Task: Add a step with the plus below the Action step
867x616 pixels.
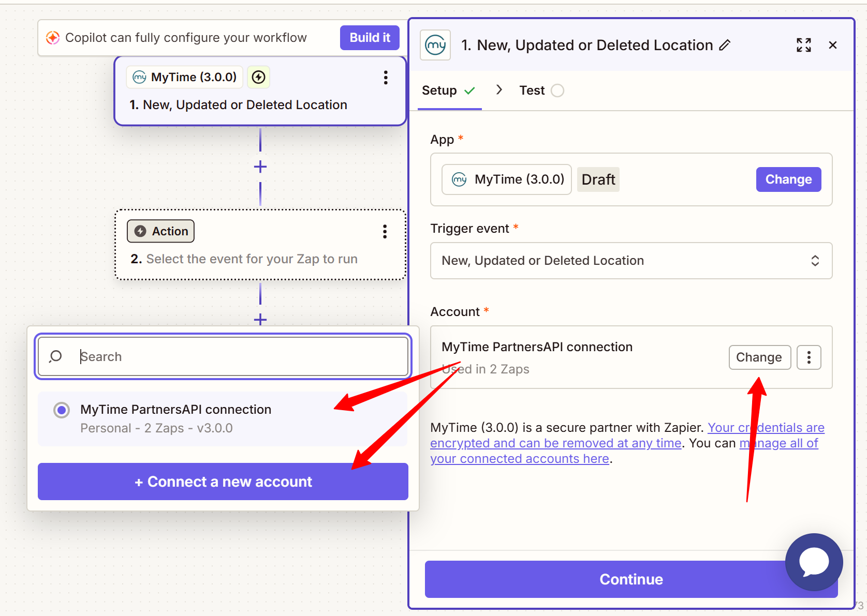Action: [260, 319]
